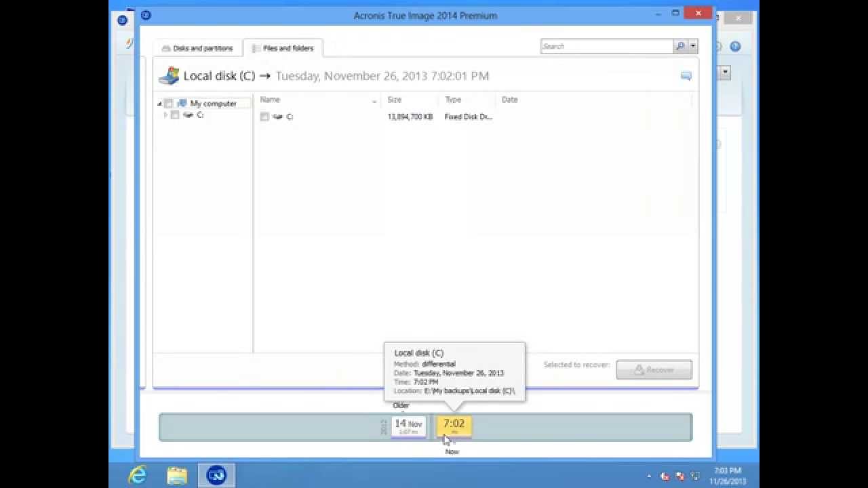Select the 14 Nov backup on timeline
Image resolution: width=868 pixels, height=488 pixels.
click(408, 426)
